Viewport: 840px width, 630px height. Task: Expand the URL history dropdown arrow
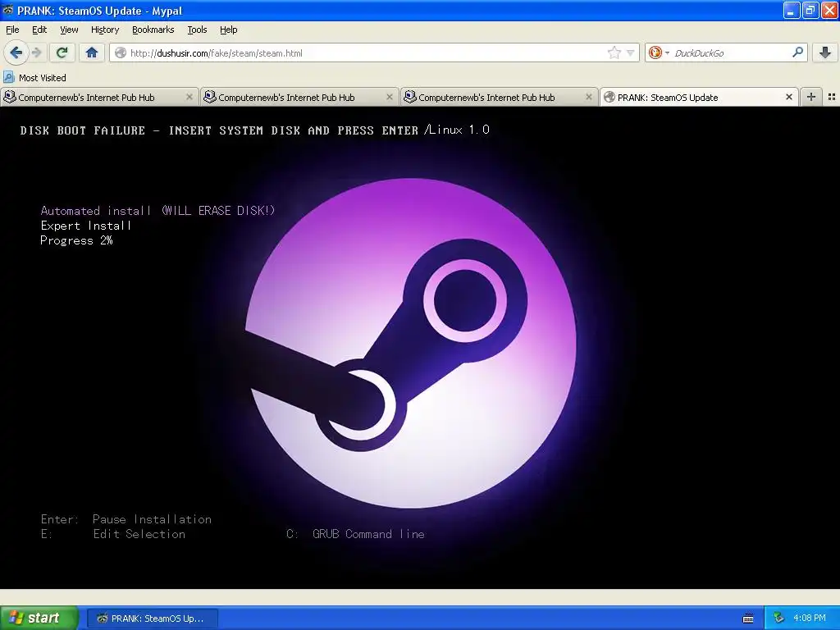(630, 53)
